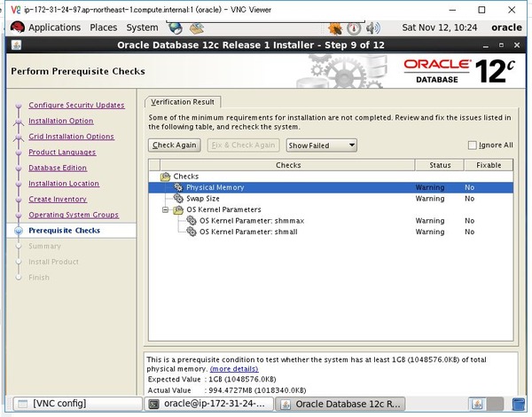Go to Configure Security Updates step
The image size is (532, 417).
pyautogui.click(x=76, y=106)
